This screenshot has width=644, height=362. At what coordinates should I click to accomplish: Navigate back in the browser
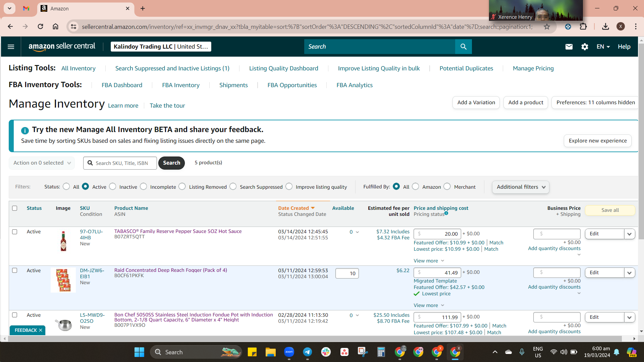(10, 26)
